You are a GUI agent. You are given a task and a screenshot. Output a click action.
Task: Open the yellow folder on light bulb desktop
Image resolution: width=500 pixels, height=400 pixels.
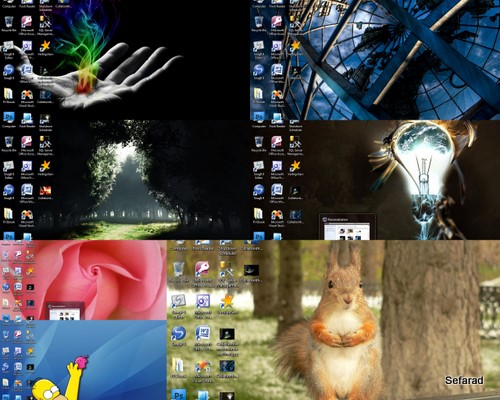(259, 214)
